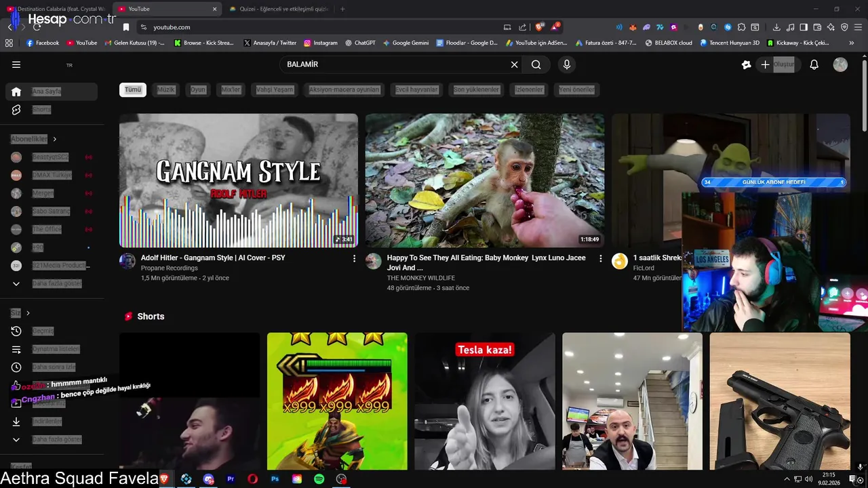This screenshot has width=868, height=488.
Task: Open the Tesla kaza short
Action: point(485,401)
